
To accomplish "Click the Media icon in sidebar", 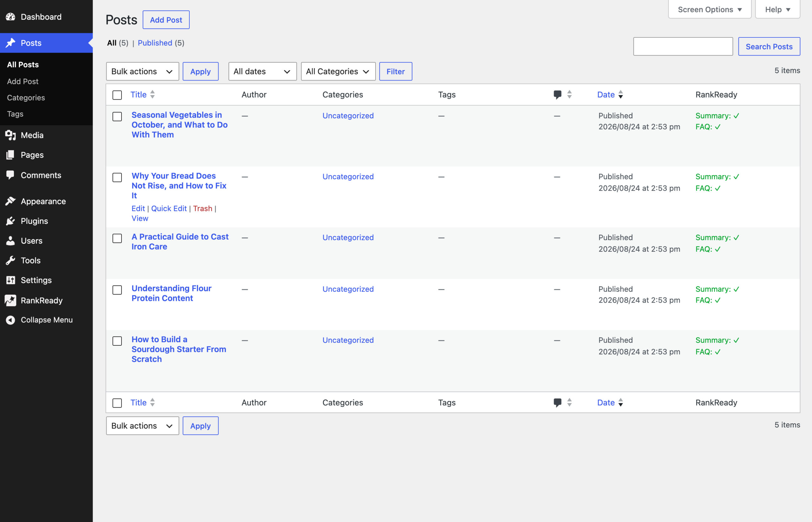I will 10,135.
